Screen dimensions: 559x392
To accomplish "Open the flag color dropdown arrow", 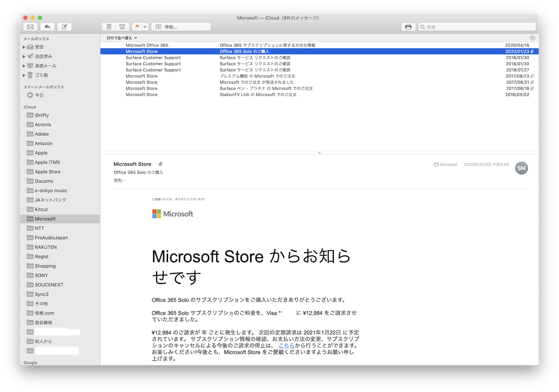I will [x=145, y=27].
